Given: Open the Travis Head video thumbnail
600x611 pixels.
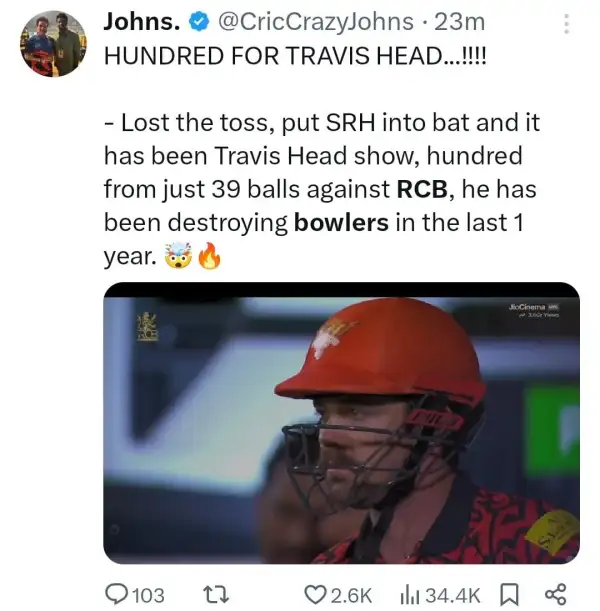Looking at the screenshot, I should pyautogui.click(x=341, y=423).
